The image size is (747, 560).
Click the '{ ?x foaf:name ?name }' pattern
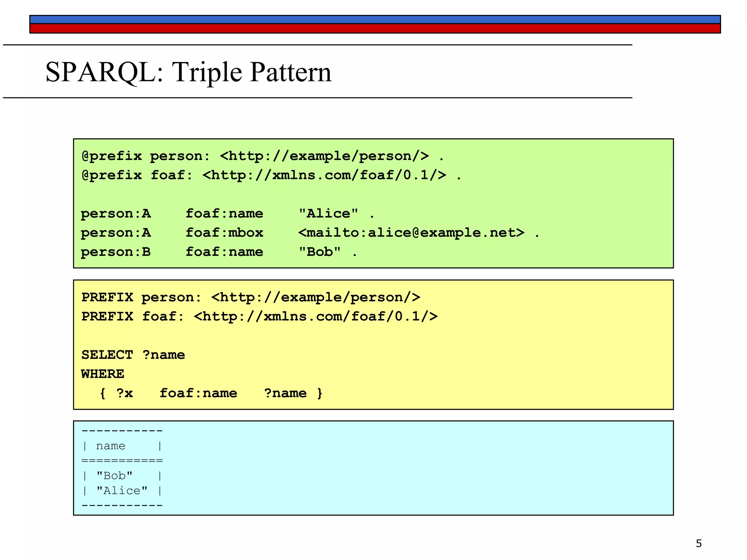click(x=211, y=393)
